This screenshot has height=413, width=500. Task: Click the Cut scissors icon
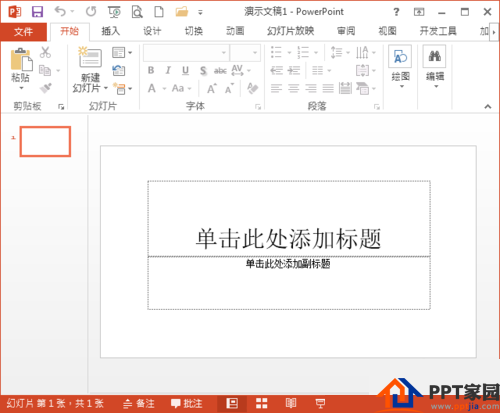tap(45, 52)
